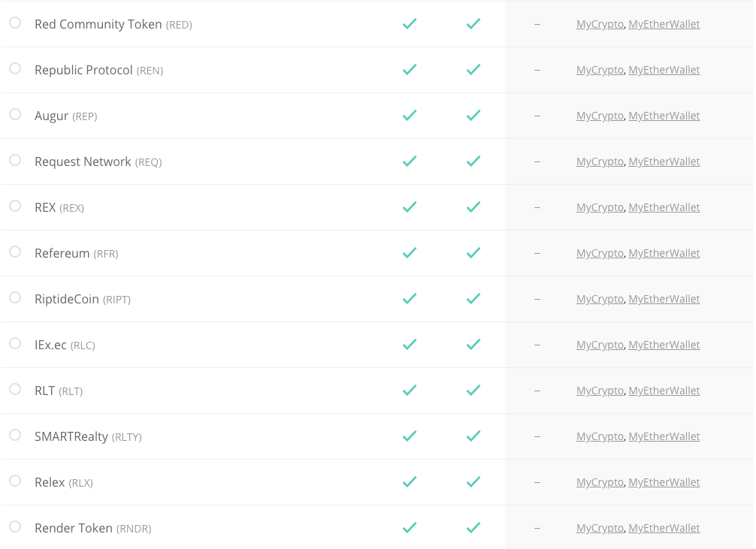The image size is (756, 549).
Task: Click the first checkmark in SMARTRealty row
Action: tap(410, 436)
